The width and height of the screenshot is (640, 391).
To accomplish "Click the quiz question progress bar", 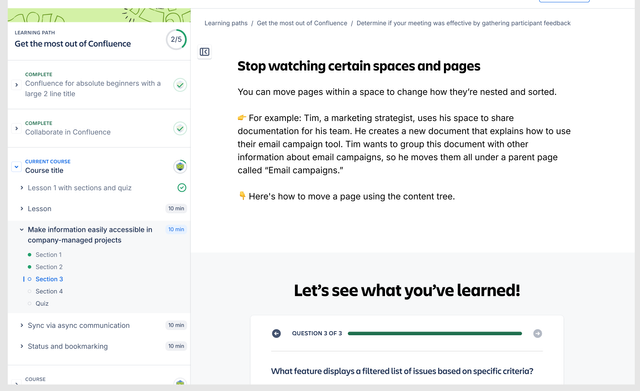I will coord(435,333).
